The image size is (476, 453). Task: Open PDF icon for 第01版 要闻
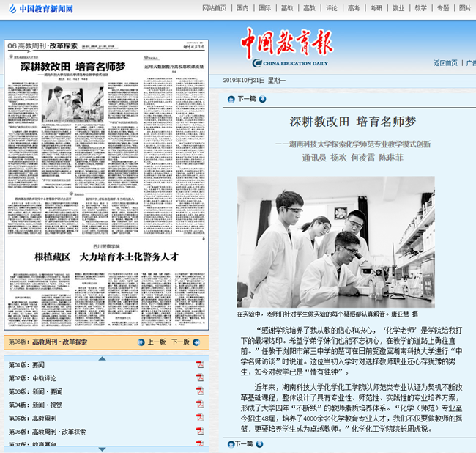(x=199, y=365)
